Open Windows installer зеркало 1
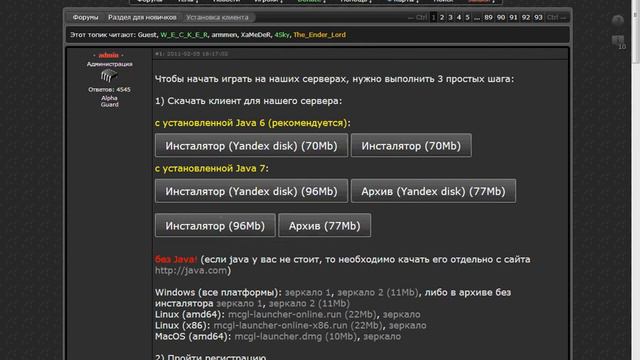This screenshot has width=640, height=360. (x=308, y=293)
